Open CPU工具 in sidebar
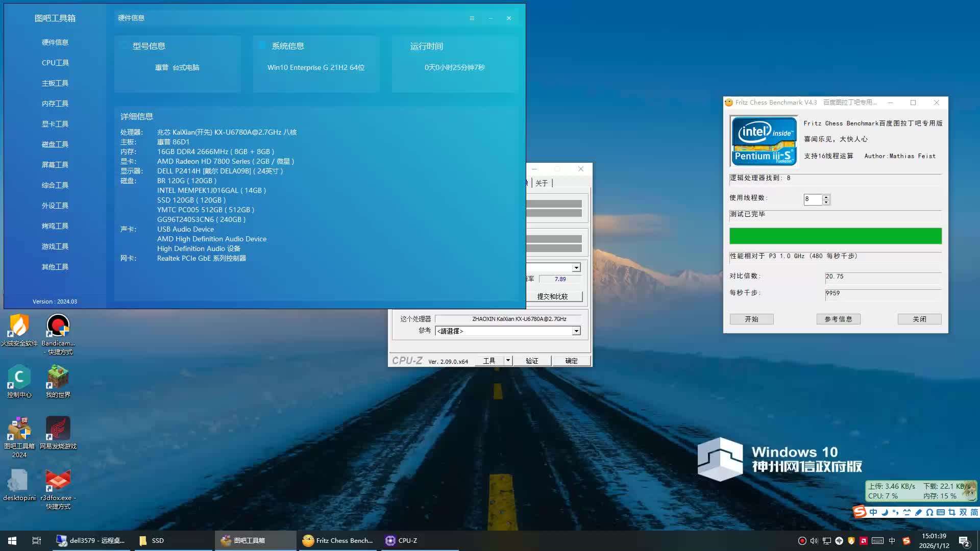This screenshot has height=551, width=980. pos(55,63)
